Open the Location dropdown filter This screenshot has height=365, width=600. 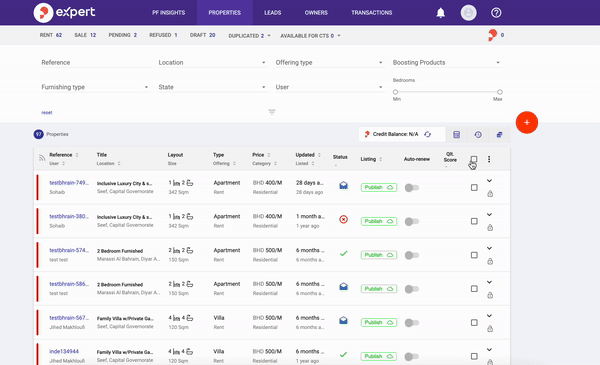pos(212,62)
